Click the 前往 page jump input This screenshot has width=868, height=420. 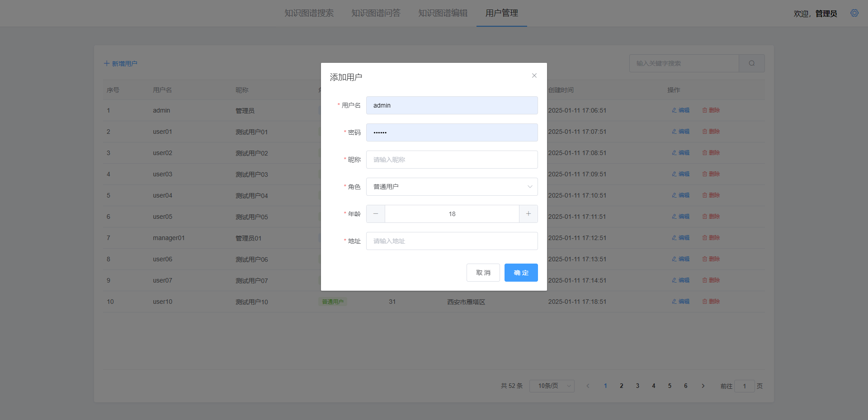point(745,386)
